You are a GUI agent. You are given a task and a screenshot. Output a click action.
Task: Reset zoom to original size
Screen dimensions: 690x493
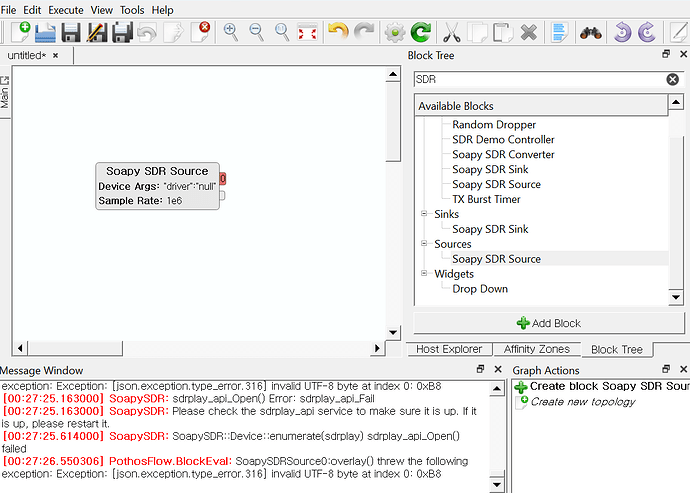tap(282, 32)
